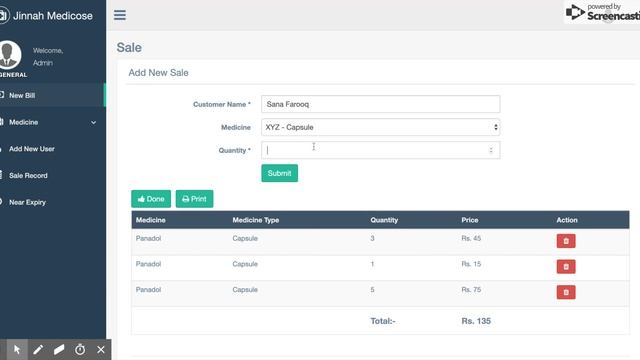Expand the Medicine sidebar menu
Image resolution: width=640 pixels, height=360 pixels.
[52, 122]
